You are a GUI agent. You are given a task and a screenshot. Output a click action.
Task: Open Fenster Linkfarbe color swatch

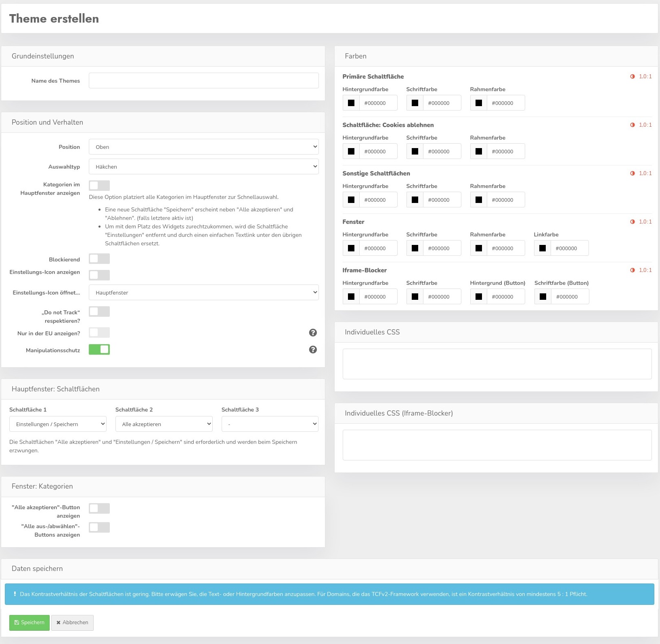[x=543, y=248]
